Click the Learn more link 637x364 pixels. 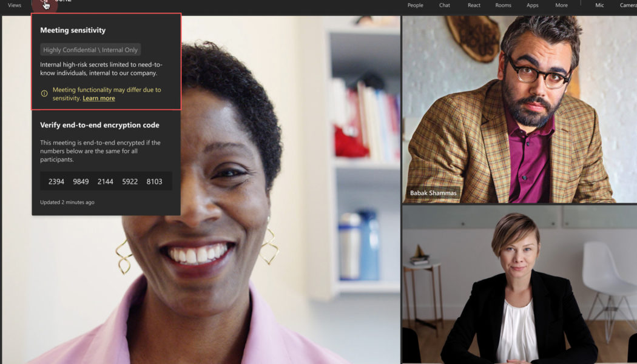coord(99,98)
